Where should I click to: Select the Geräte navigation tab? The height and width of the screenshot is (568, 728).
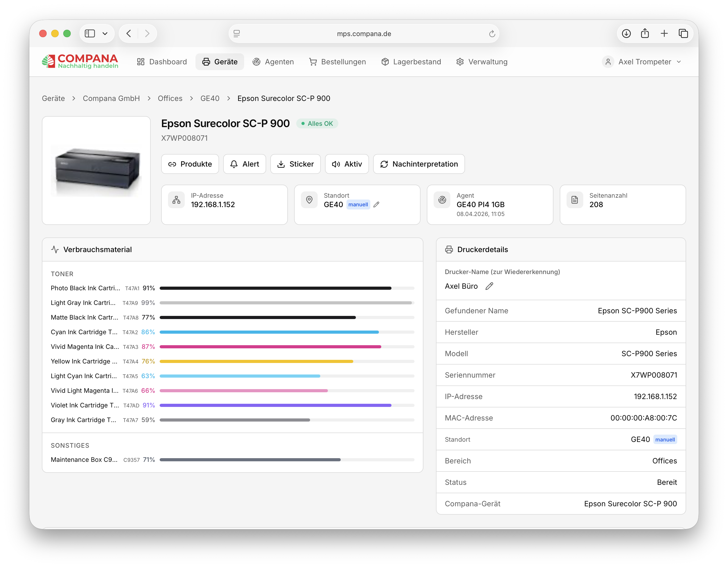pos(220,62)
